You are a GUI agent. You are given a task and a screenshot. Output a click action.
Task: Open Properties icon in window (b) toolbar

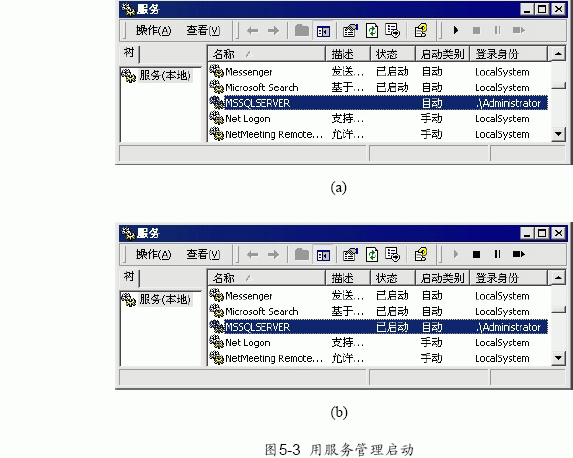point(350,254)
